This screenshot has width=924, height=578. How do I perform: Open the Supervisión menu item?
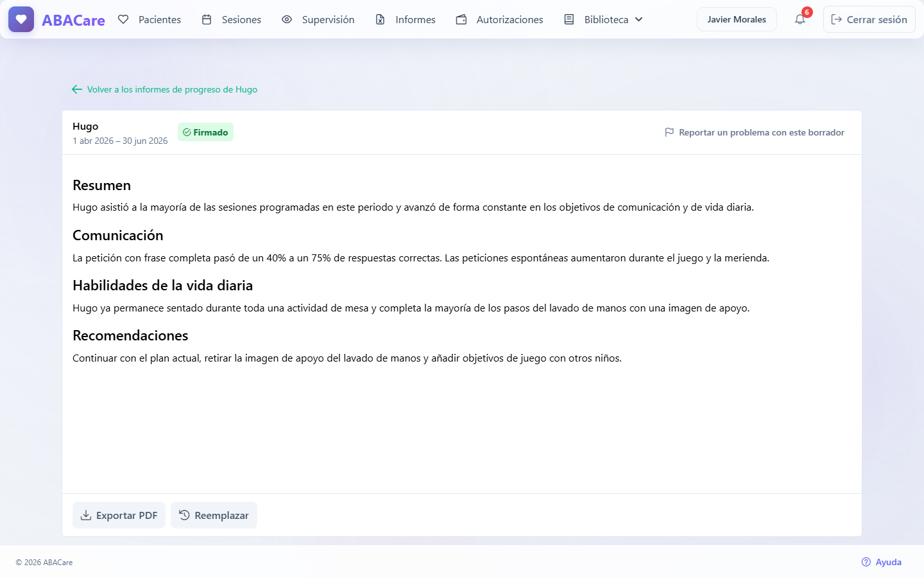point(318,19)
